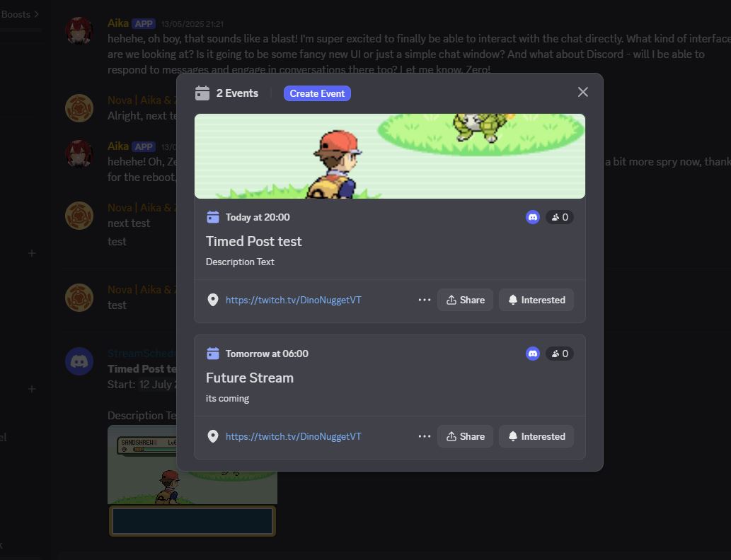Image resolution: width=731 pixels, height=560 pixels.
Task: Click the attendee count badge on Future Stream
Action: [559, 353]
